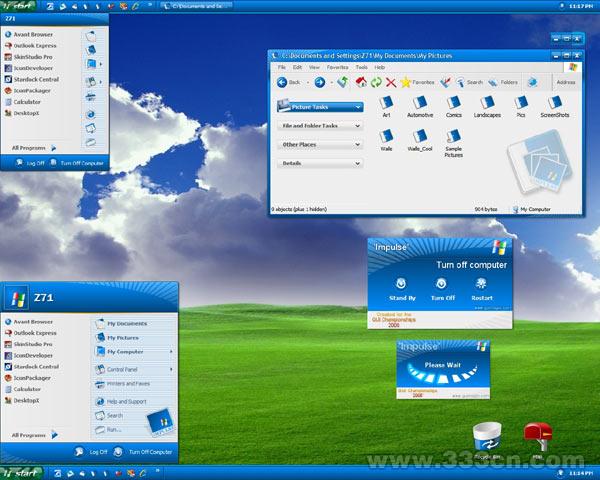This screenshot has width=600, height=480.
Task: Expand Control Panel submenu in the expanded start menu
Action: pos(171,369)
